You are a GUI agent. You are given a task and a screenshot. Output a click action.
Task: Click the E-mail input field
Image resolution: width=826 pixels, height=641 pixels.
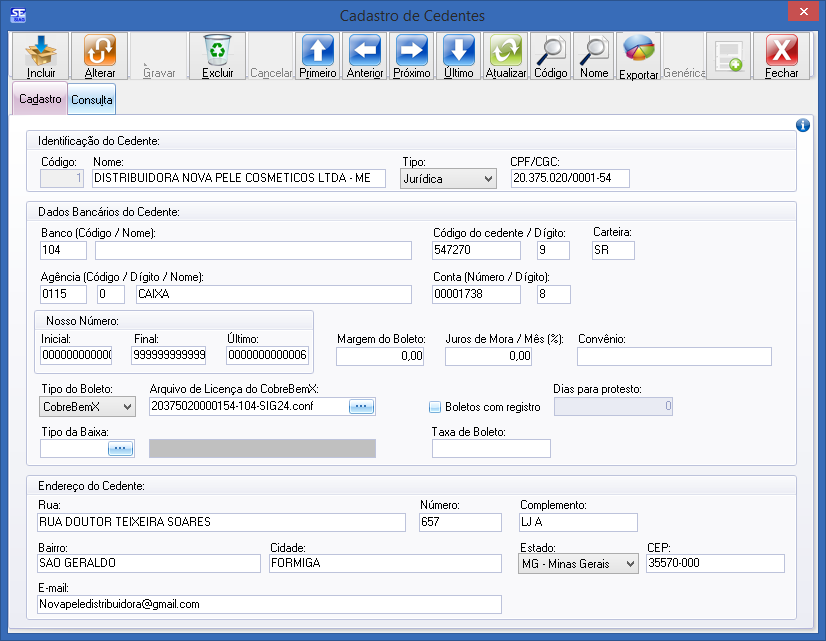[268, 605]
